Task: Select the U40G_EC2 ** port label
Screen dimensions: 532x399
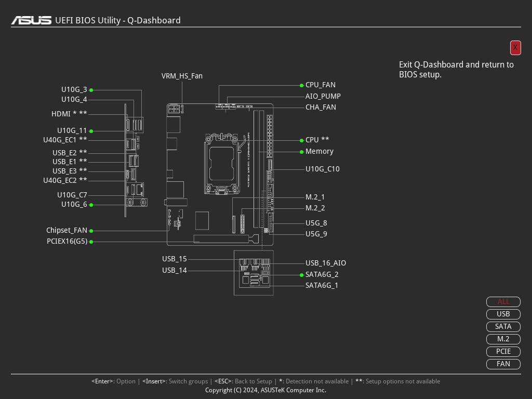Action: (65, 180)
